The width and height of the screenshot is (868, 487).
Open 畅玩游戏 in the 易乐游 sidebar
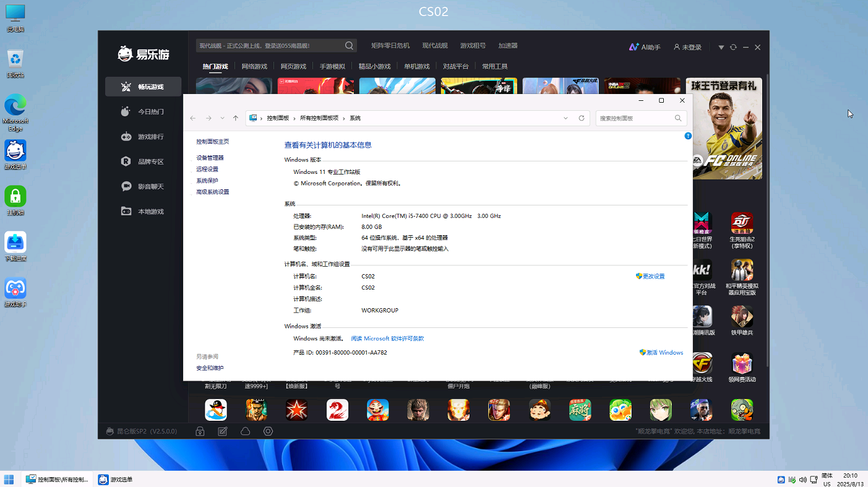[143, 87]
